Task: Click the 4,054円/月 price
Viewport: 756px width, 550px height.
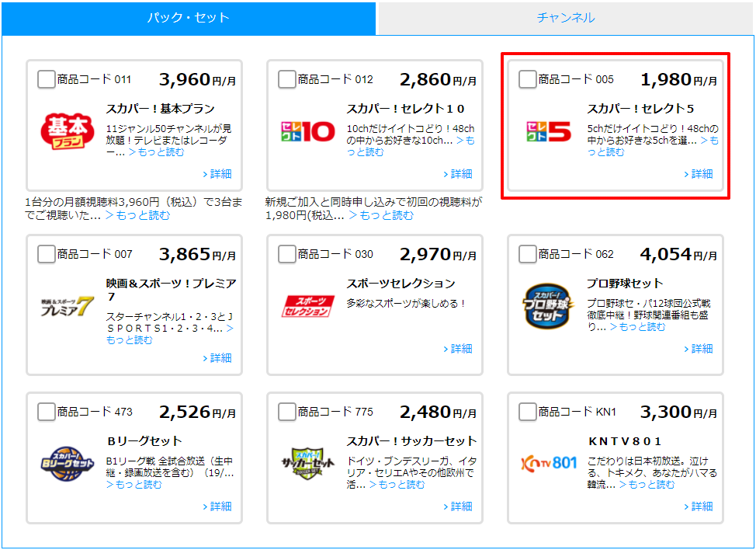Action: 679,254
